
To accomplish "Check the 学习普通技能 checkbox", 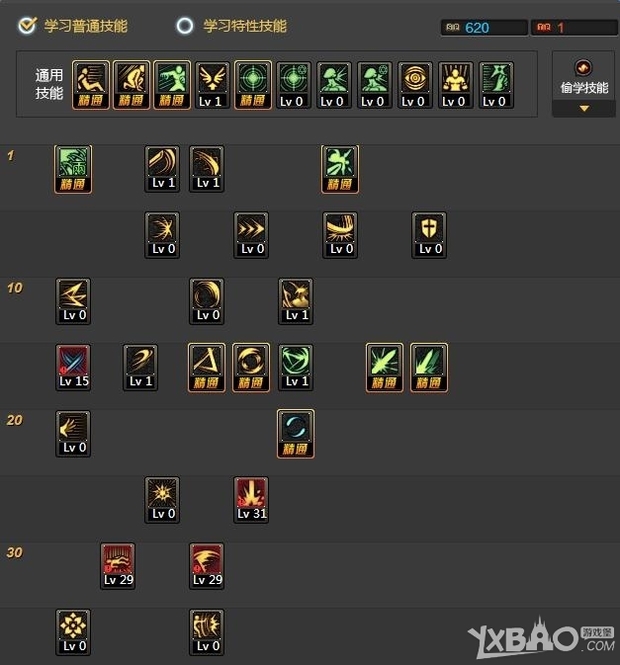I will pos(27,25).
